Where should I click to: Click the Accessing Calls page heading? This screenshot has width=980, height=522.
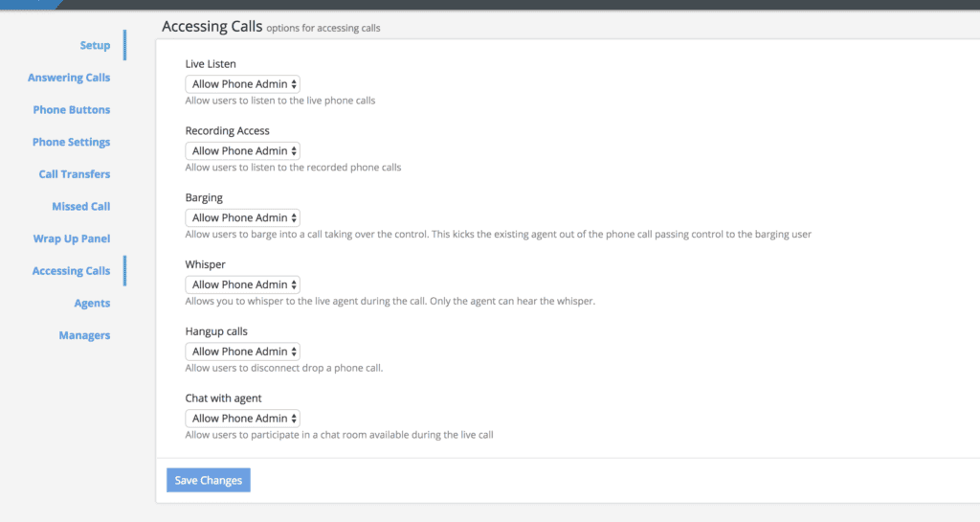click(x=212, y=27)
